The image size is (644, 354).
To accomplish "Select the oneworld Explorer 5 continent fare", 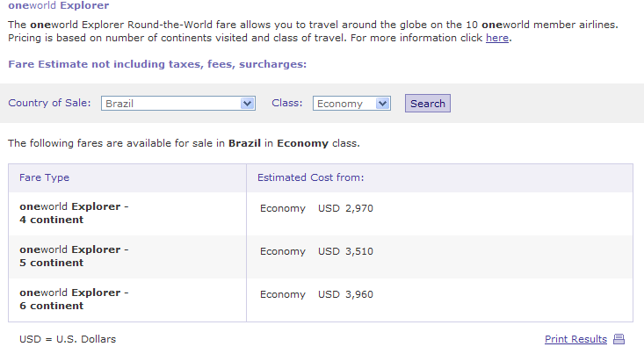I will pos(74,256).
